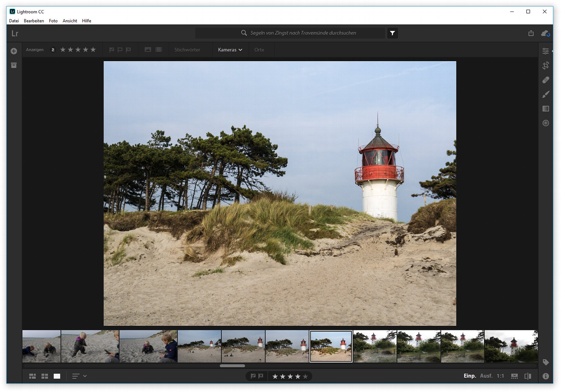Select the Crop and Rotate tool
Viewport: 561px width, 392px height.
[x=545, y=65]
